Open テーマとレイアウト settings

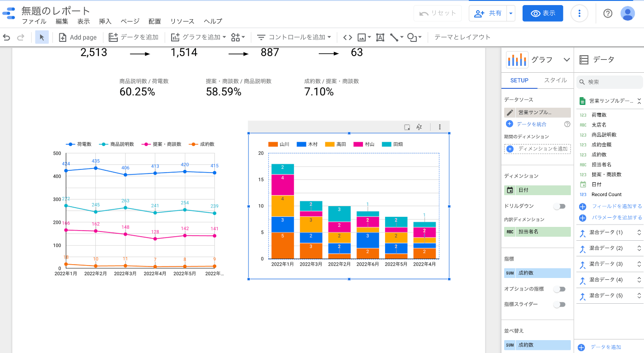[462, 37]
